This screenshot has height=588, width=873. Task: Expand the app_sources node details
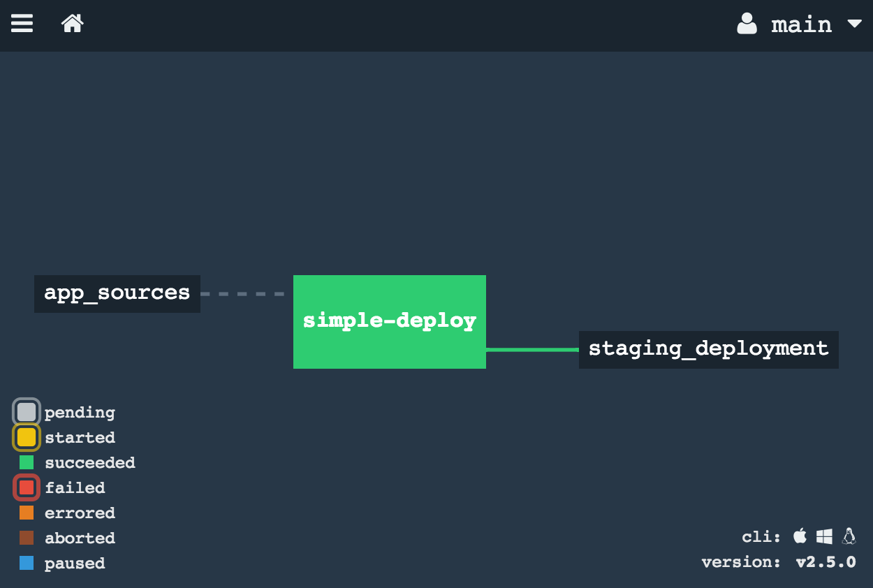pyautogui.click(x=117, y=293)
